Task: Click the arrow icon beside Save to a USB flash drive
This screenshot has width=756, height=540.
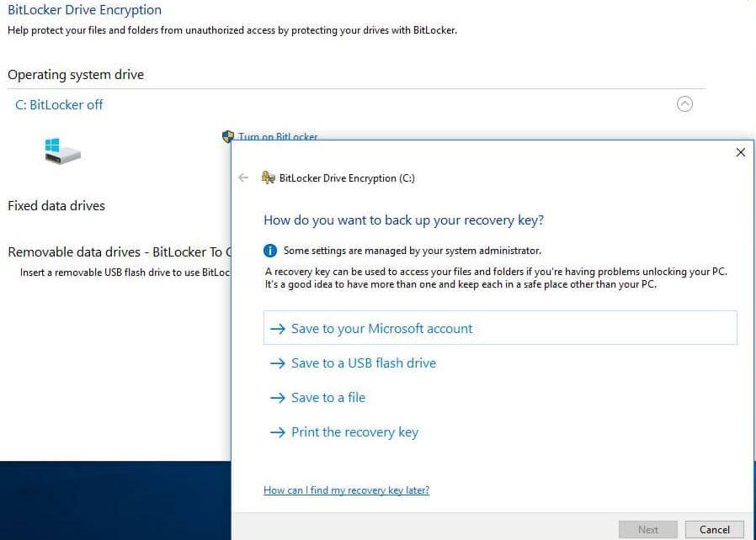Action: 278,363
